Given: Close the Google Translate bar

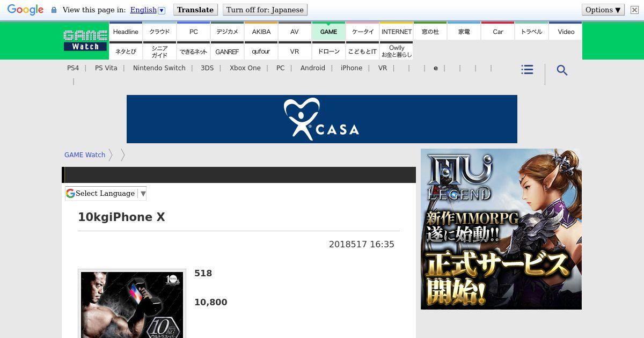Looking at the screenshot, I should coord(634,10).
